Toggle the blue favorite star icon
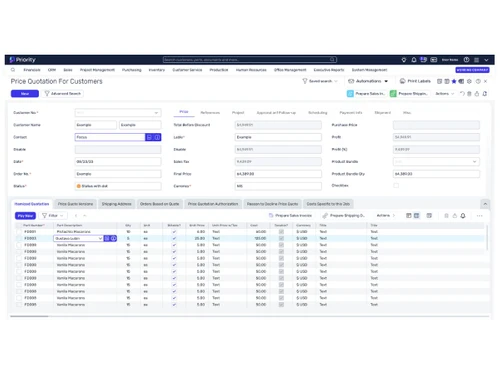500x375 pixels. (x=454, y=81)
